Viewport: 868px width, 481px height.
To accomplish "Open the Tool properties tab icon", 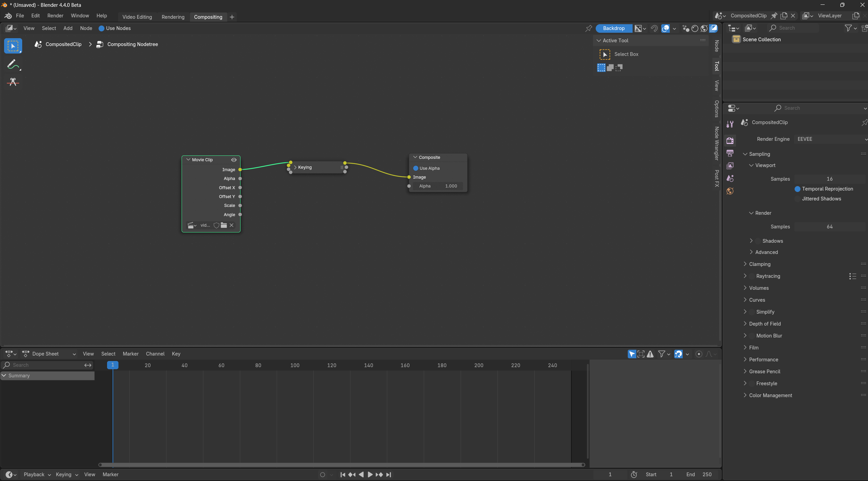I will tap(730, 124).
